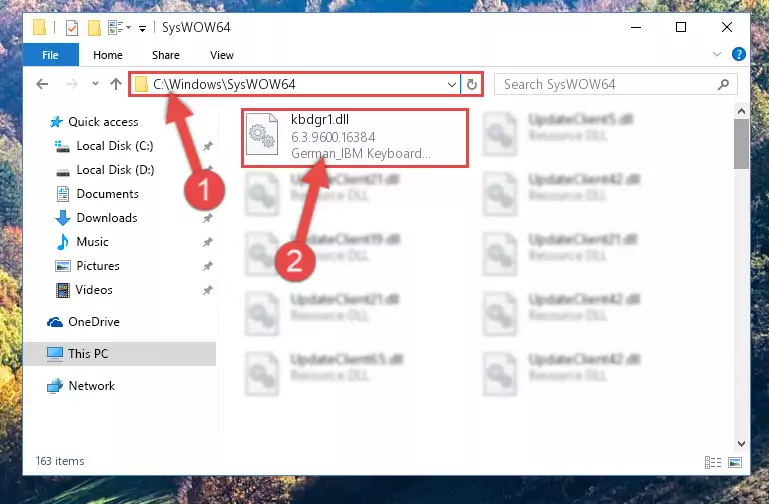Switch to Large icons view layout
This screenshot has height=504, width=769.
[735, 462]
